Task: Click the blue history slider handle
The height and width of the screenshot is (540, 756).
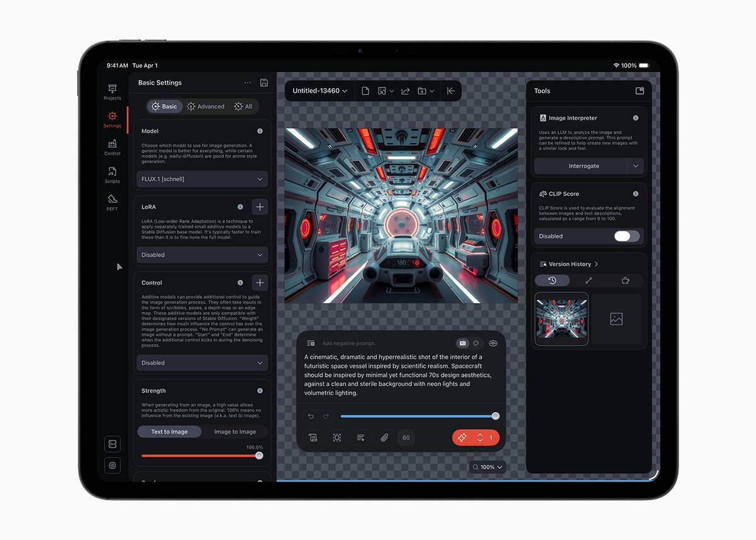Action: pos(496,416)
